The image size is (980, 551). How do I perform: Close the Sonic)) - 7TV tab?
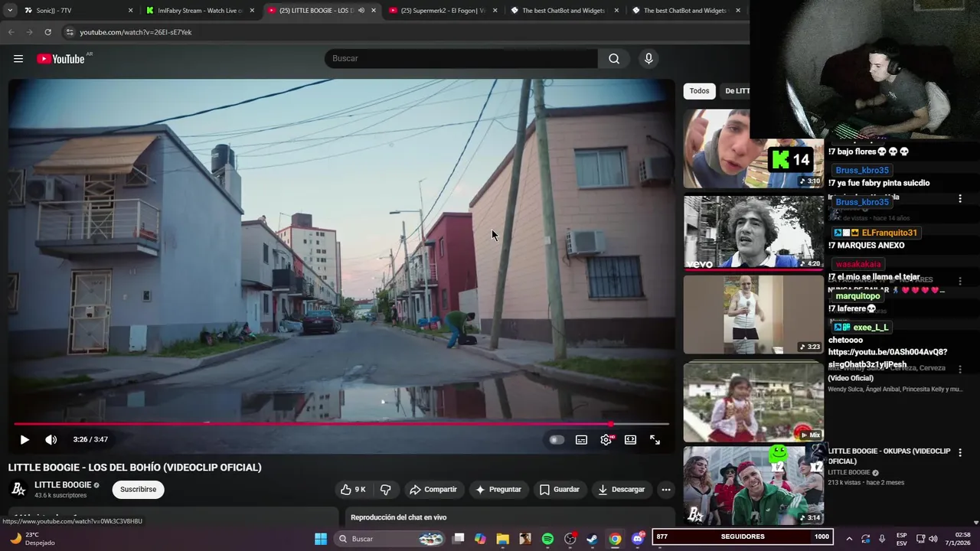(130, 11)
